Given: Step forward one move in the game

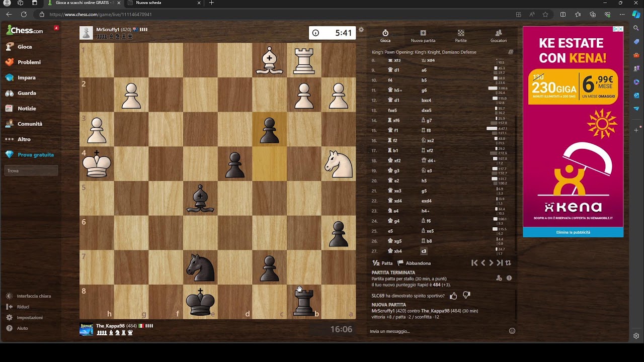Looking at the screenshot, I should pos(492,263).
